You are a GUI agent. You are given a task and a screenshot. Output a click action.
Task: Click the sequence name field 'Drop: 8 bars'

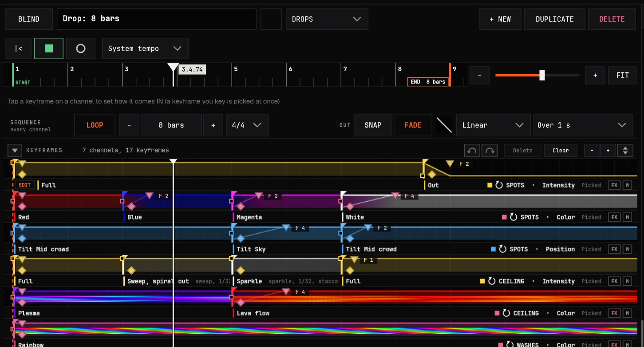[157, 19]
